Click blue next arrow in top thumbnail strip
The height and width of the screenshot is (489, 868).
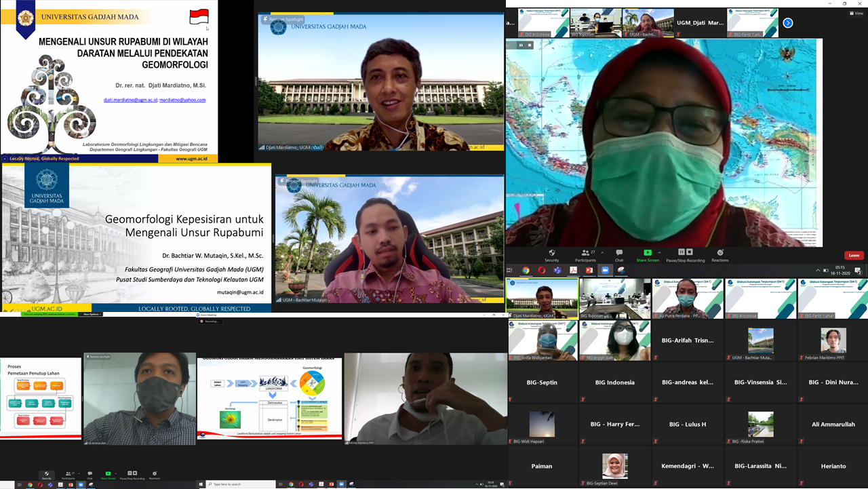pos(787,23)
